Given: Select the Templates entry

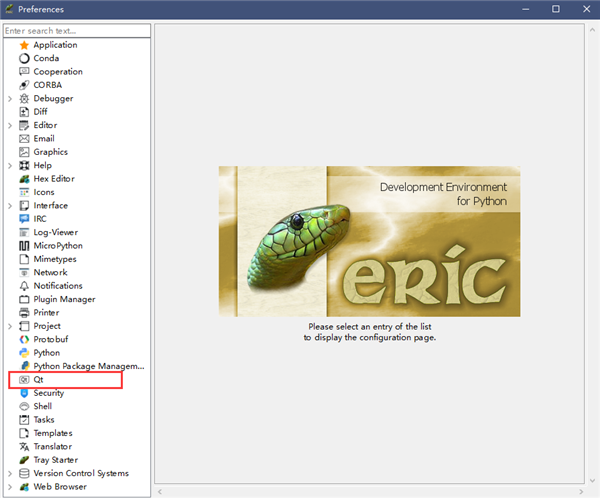Looking at the screenshot, I should coord(53,433).
